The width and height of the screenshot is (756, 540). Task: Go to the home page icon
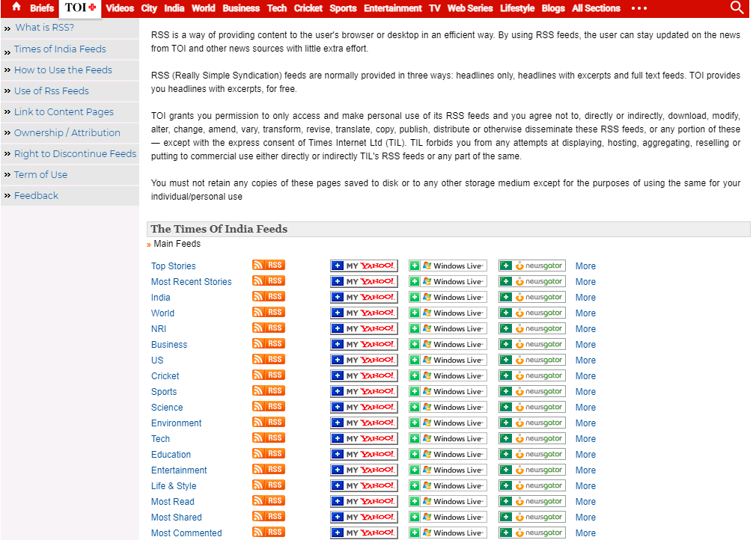(16, 7)
